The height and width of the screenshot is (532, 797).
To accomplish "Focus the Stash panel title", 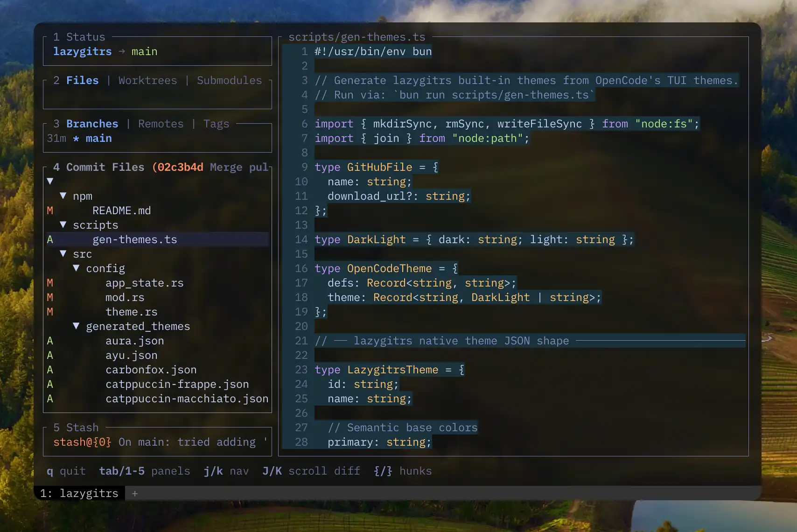I will click(76, 427).
